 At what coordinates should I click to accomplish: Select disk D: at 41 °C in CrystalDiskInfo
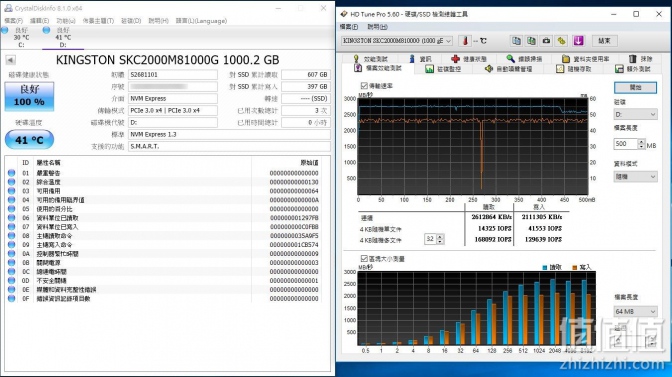point(63,37)
